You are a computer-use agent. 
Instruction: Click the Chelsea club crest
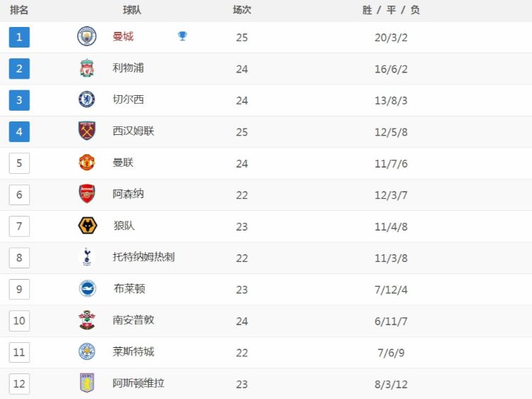[87, 99]
